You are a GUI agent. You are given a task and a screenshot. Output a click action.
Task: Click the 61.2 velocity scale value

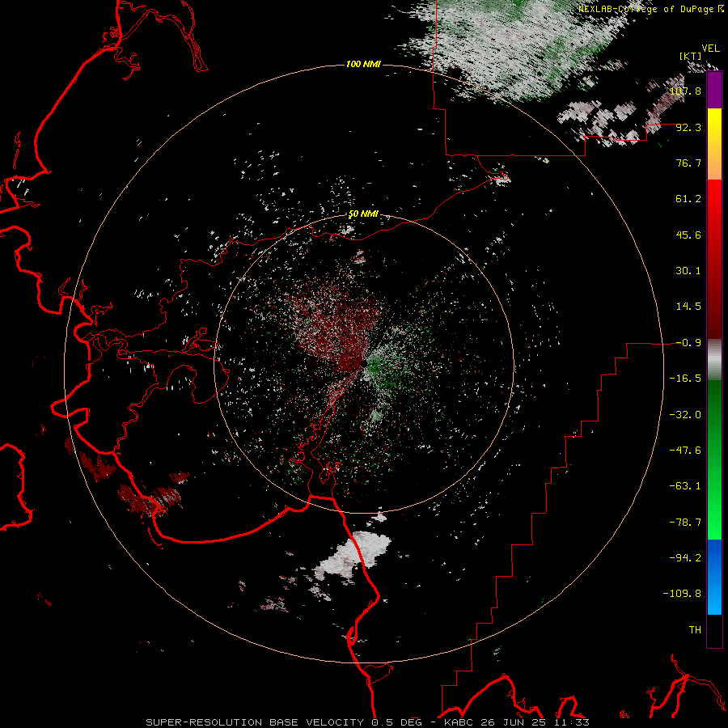pos(688,199)
